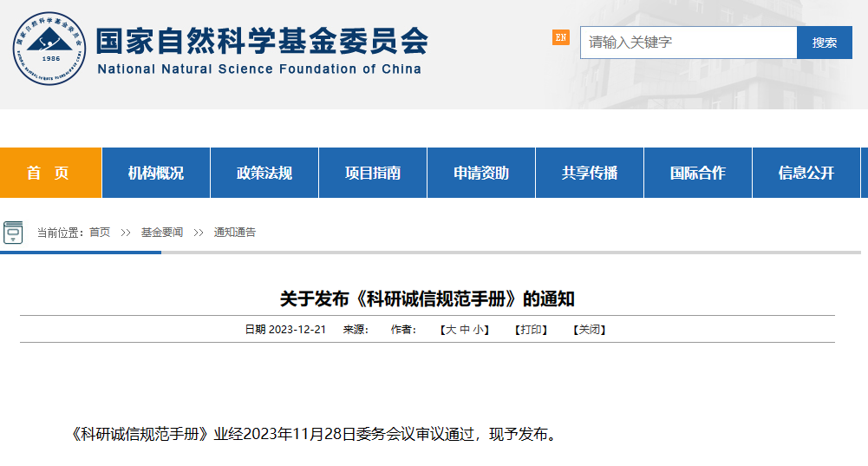The height and width of the screenshot is (466, 868).
Task: Go to 首页 in breadcrumb
Action: (x=100, y=233)
